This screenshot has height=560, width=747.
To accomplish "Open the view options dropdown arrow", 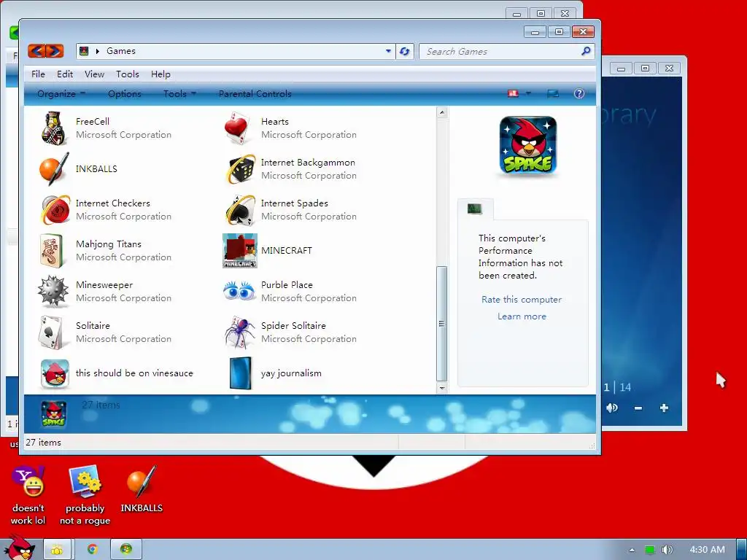I will click(x=528, y=93).
